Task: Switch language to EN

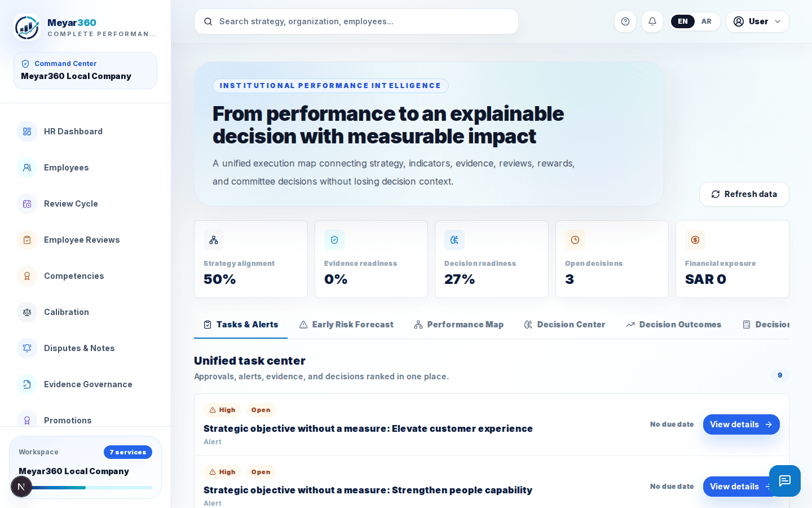Action: (x=683, y=21)
